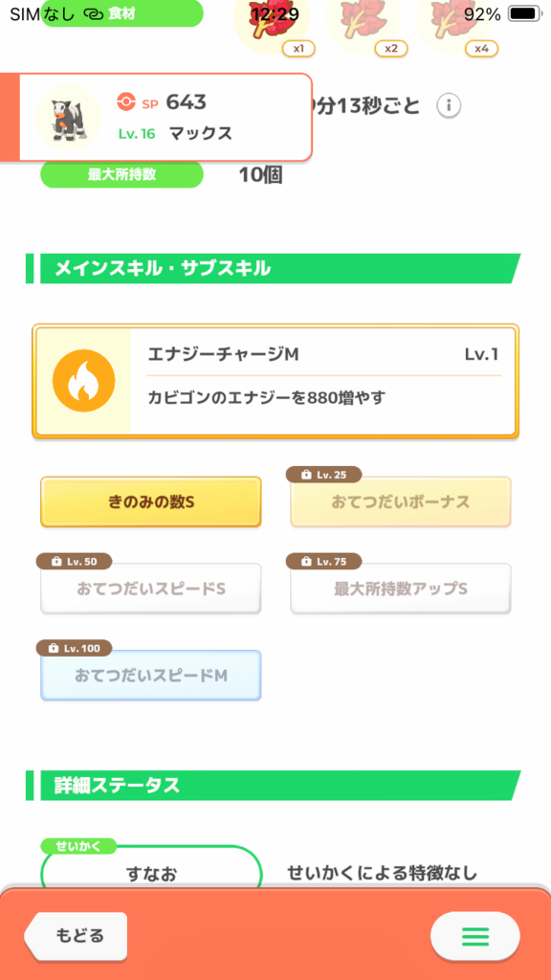Open the エナジーチャージM main skill card
The height and width of the screenshot is (980, 551).
[x=275, y=381]
